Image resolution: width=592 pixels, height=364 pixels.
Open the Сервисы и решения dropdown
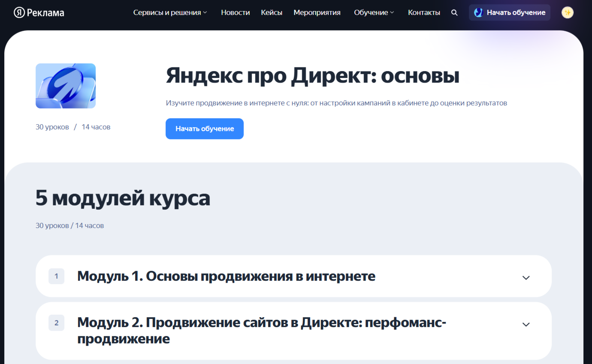click(170, 13)
